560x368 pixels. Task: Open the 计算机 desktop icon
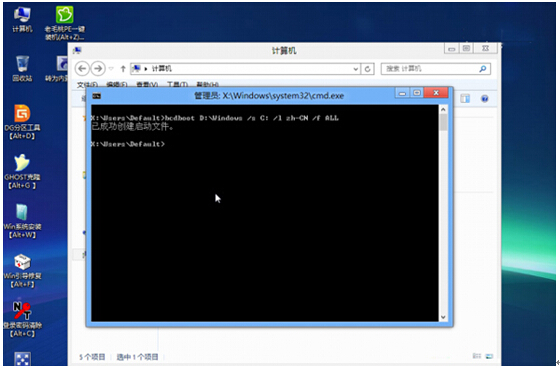tap(22, 19)
